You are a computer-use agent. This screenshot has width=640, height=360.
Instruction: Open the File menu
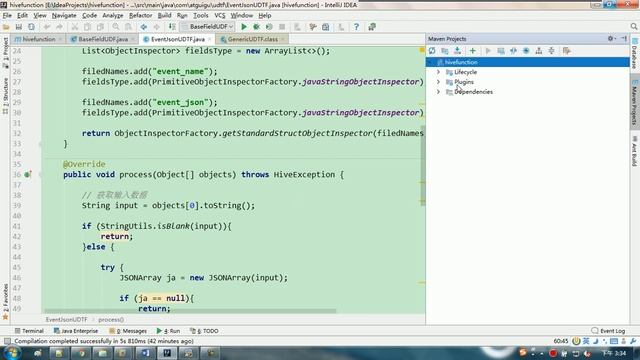click(x=7, y=16)
